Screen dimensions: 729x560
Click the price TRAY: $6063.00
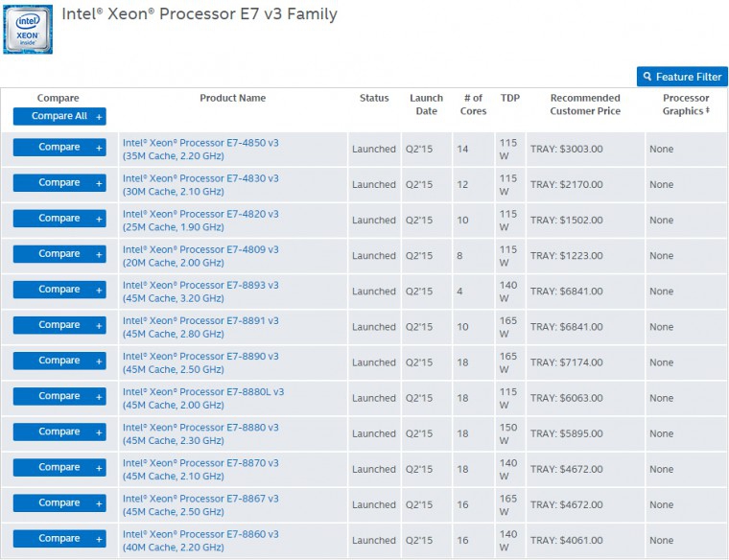(567, 398)
